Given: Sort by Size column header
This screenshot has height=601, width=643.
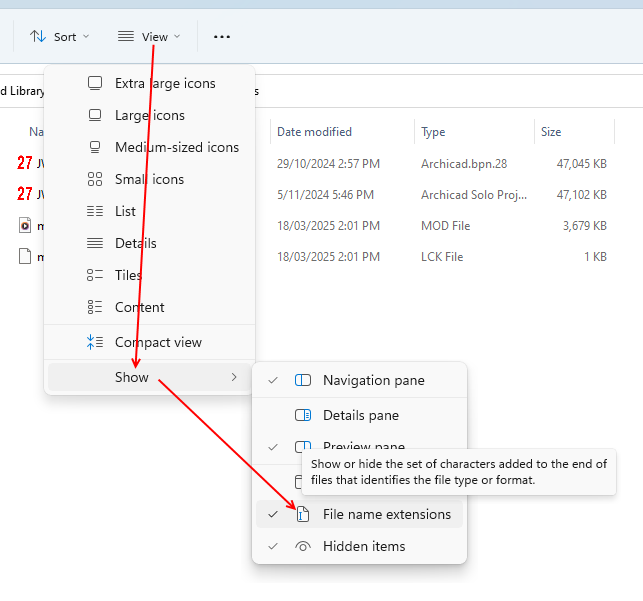Looking at the screenshot, I should pos(551,132).
